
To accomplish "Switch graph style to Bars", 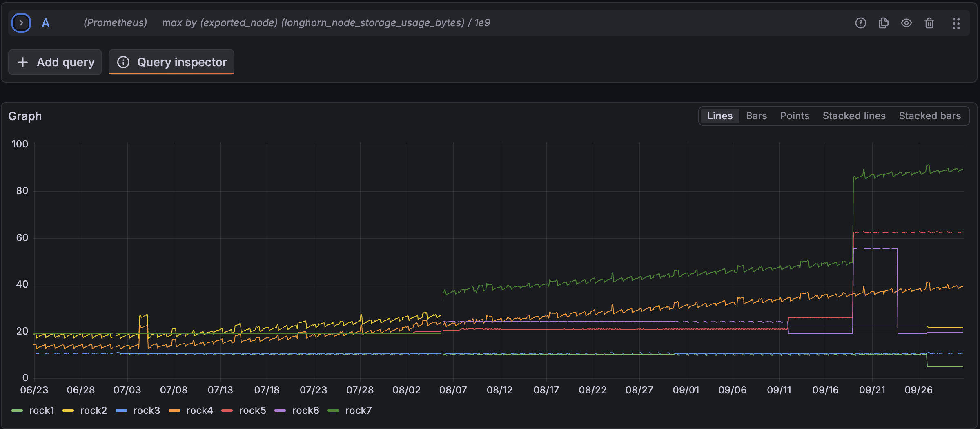I will 756,116.
